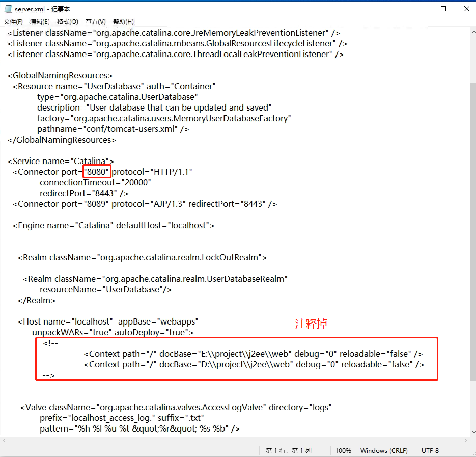Viewport: 476px width, 457px height.
Task: Click vertical scrollbar up arrow
Action: pos(473,32)
